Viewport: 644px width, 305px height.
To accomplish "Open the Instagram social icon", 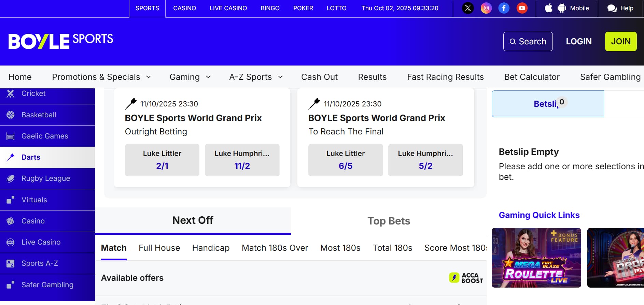I will pos(486,8).
